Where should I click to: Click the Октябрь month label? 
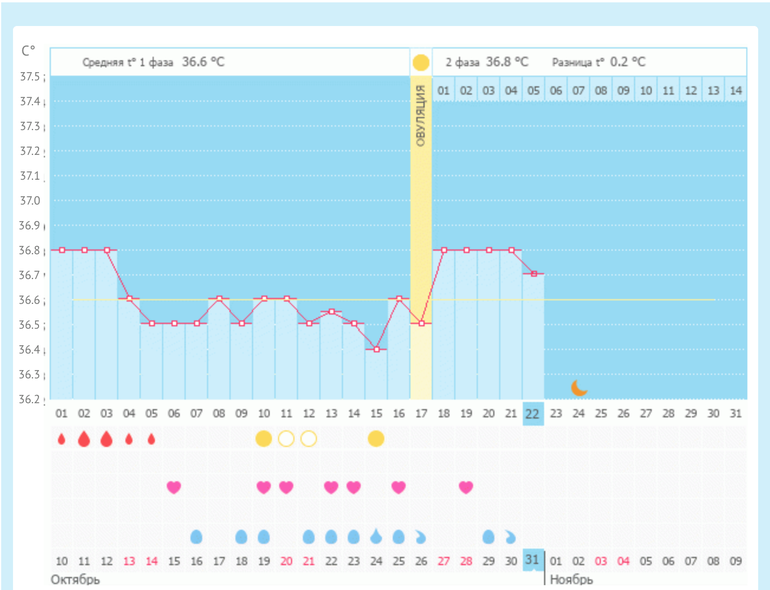(73, 579)
